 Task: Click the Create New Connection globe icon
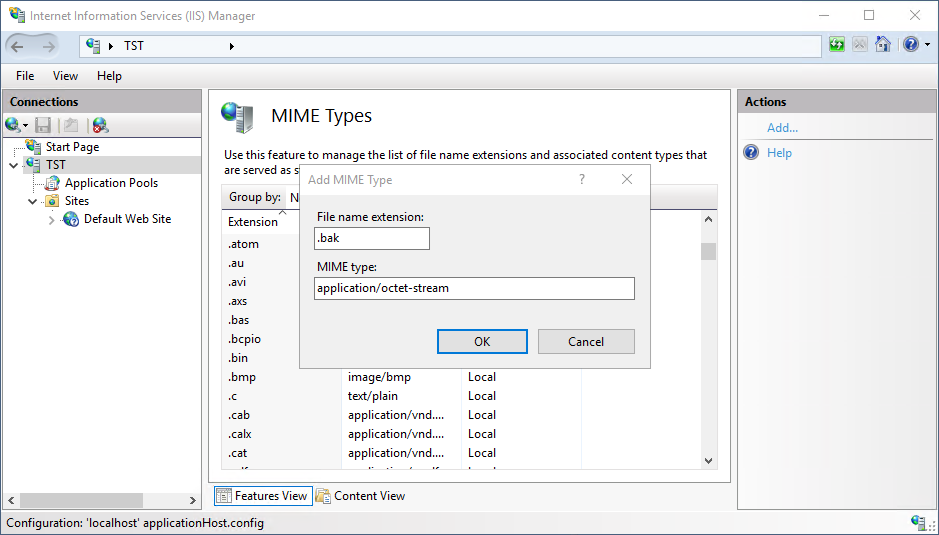12,125
